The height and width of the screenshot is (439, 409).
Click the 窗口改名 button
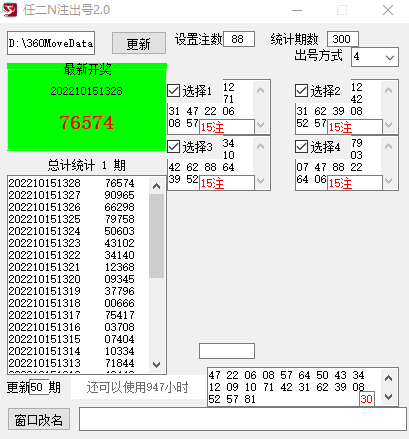[39, 419]
